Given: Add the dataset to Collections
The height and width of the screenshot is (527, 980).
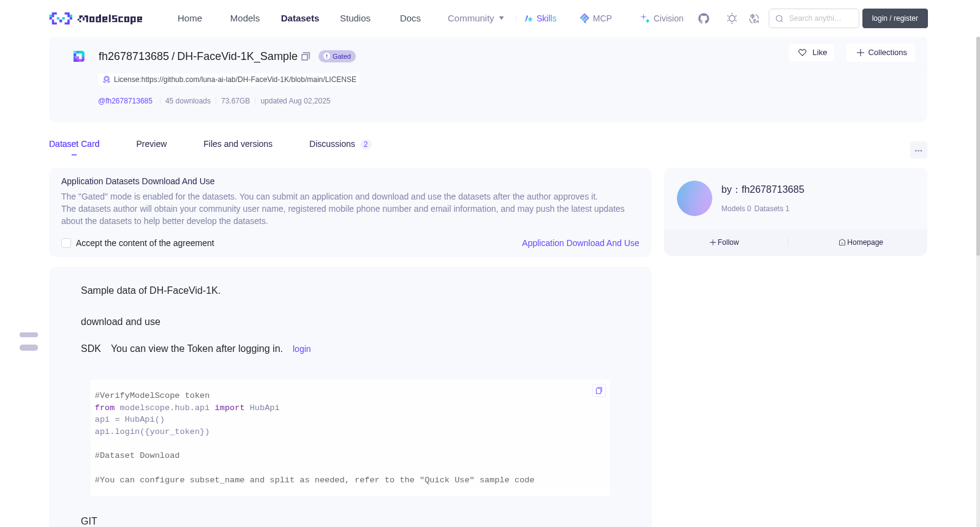Looking at the screenshot, I should 881,53.
